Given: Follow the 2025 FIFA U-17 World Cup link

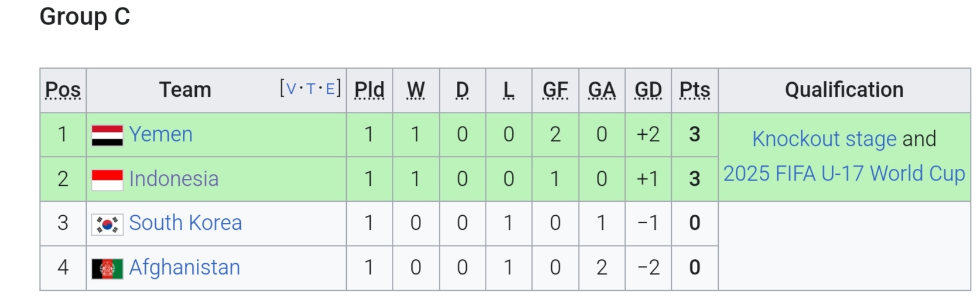Looking at the screenshot, I should 844,174.
